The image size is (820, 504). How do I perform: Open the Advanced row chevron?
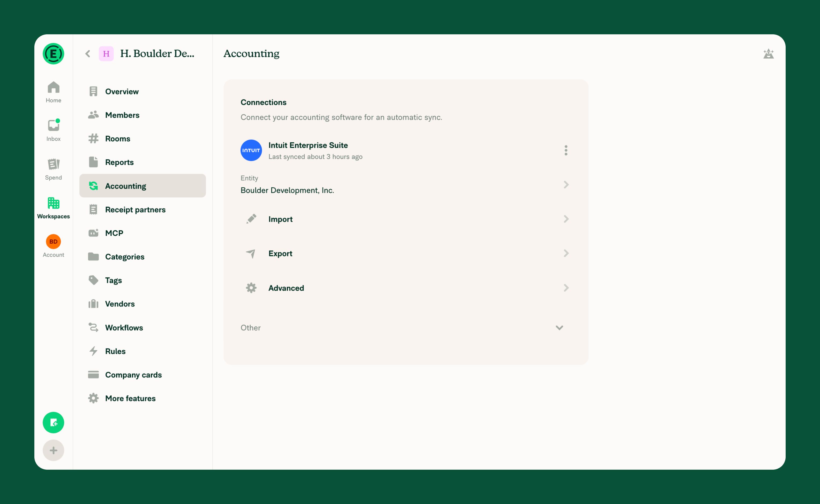click(x=566, y=288)
